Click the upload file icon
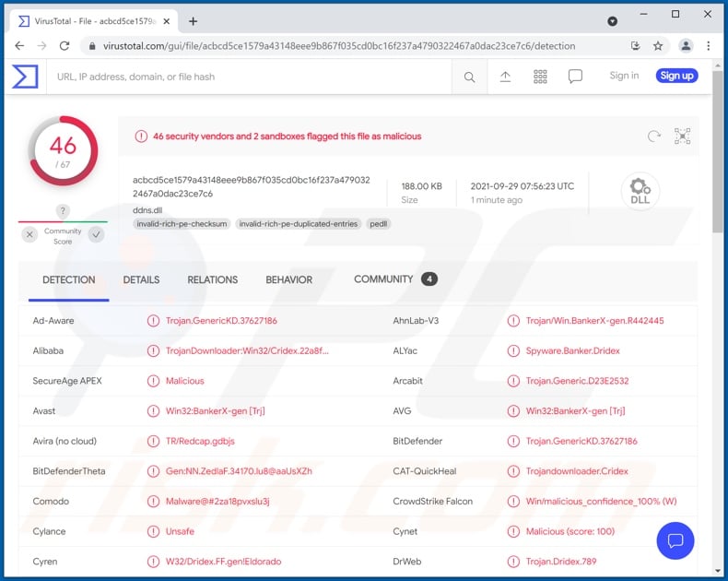 (x=505, y=77)
